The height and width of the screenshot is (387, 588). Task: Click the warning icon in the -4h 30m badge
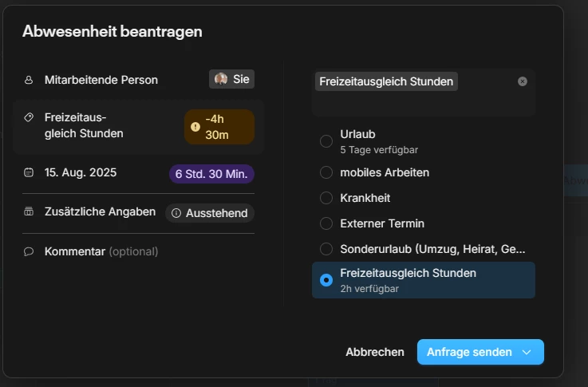point(195,126)
